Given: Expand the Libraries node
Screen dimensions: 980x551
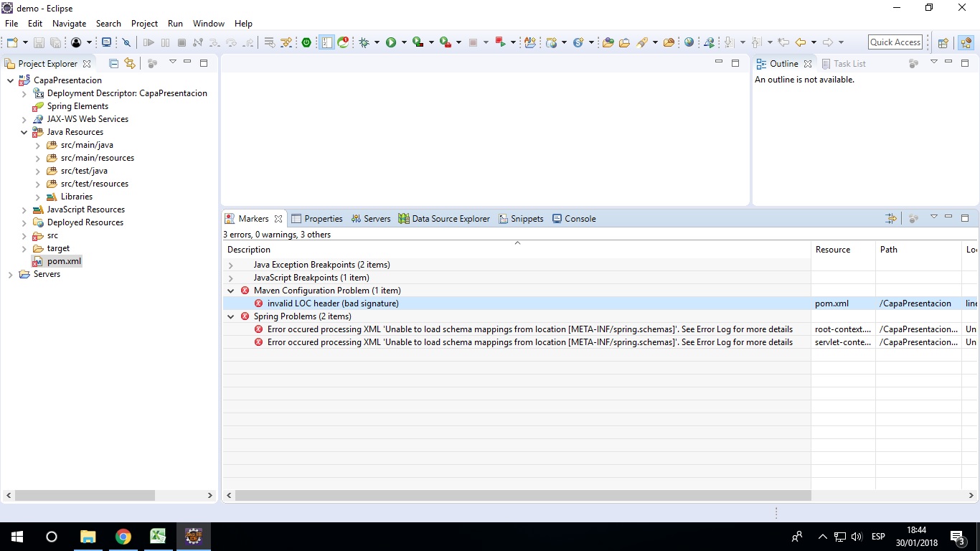Looking at the screenshot, I should point(37,197).
